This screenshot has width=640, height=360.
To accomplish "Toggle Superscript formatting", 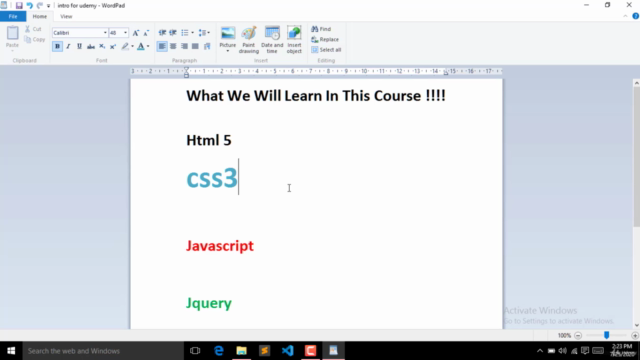I will [113, 47].
